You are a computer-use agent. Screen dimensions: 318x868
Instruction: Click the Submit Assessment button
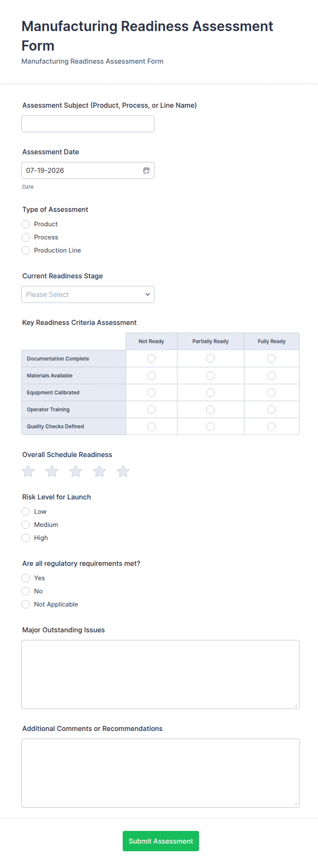pyautogui.click(x=161, y=841)
